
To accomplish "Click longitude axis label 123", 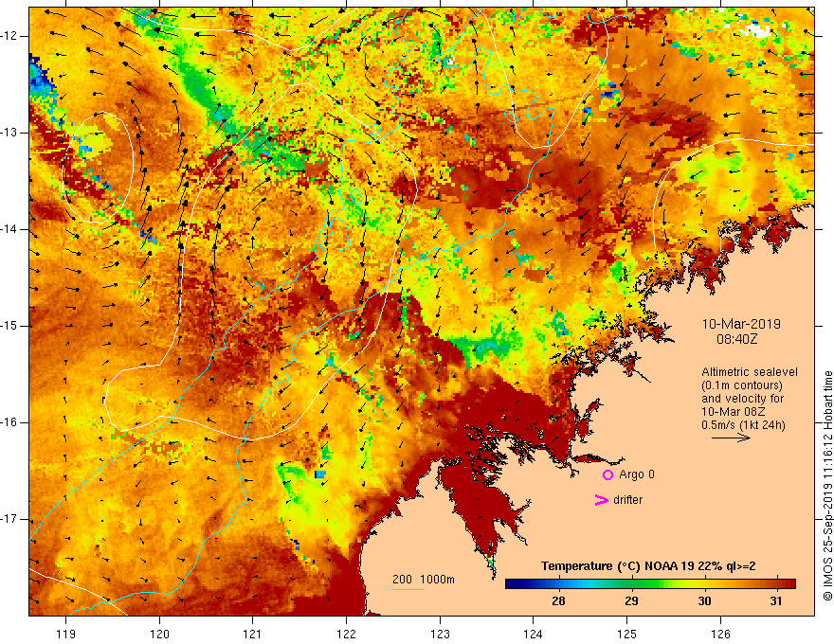I will pyautogui.click(x=440, y=634).
